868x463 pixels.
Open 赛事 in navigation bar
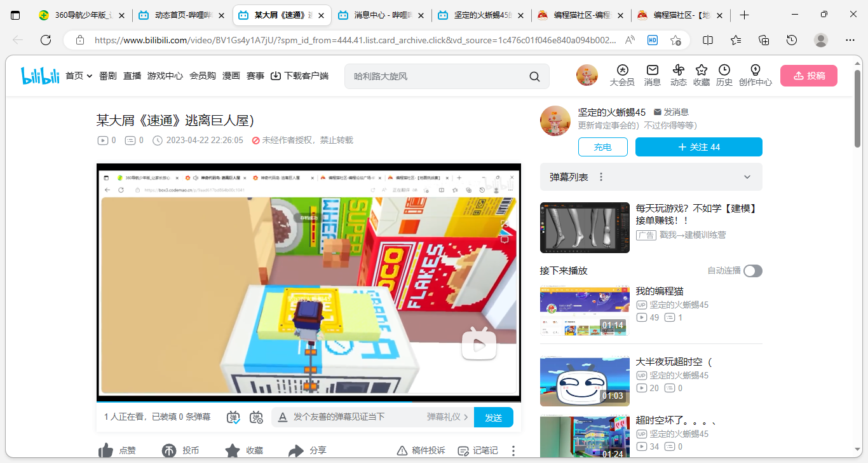(x=255, y=76)
